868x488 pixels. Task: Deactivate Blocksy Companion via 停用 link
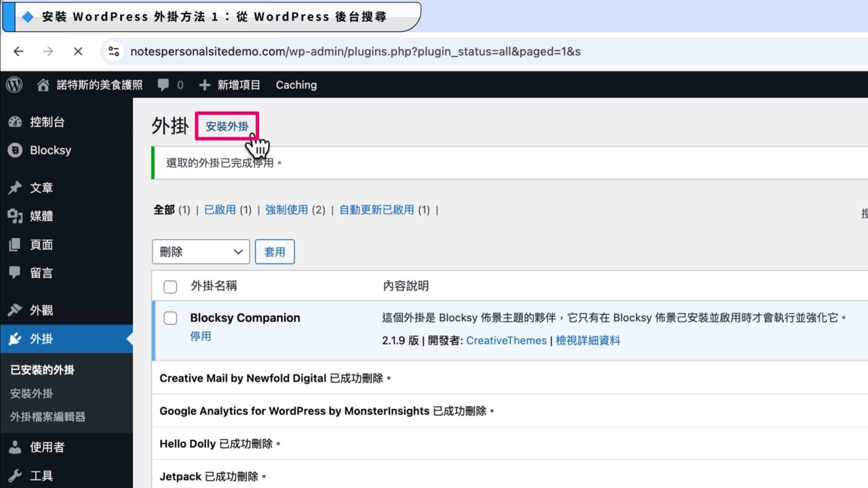tap(201, 336)
